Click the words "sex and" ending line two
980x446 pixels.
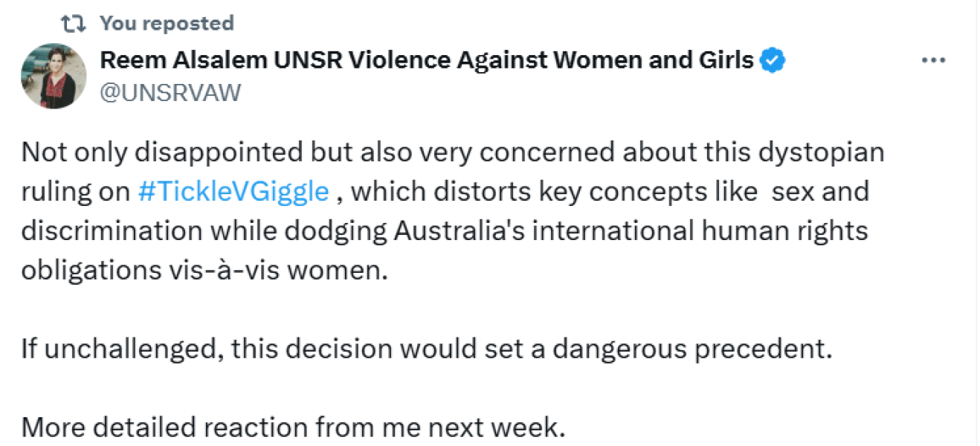(x=820, y=192)
